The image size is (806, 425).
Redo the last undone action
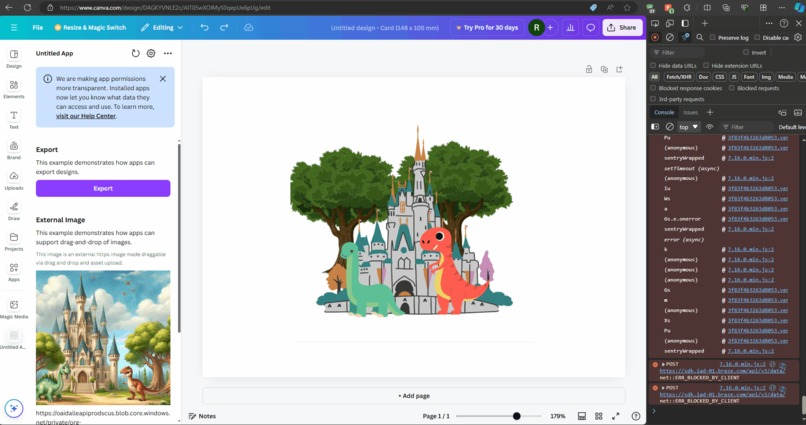[224, 28]
